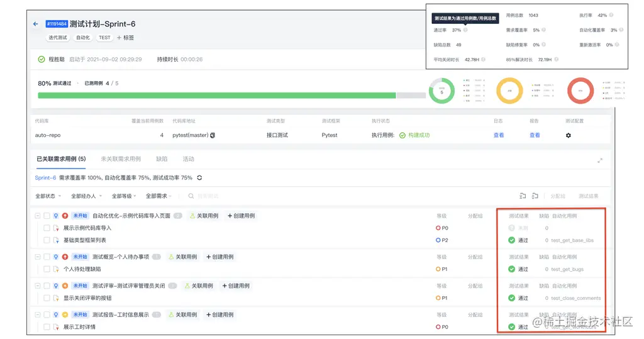Open the 查看 link under 报告
This screenshot has width=644, height=339.
tap(535, 135)
